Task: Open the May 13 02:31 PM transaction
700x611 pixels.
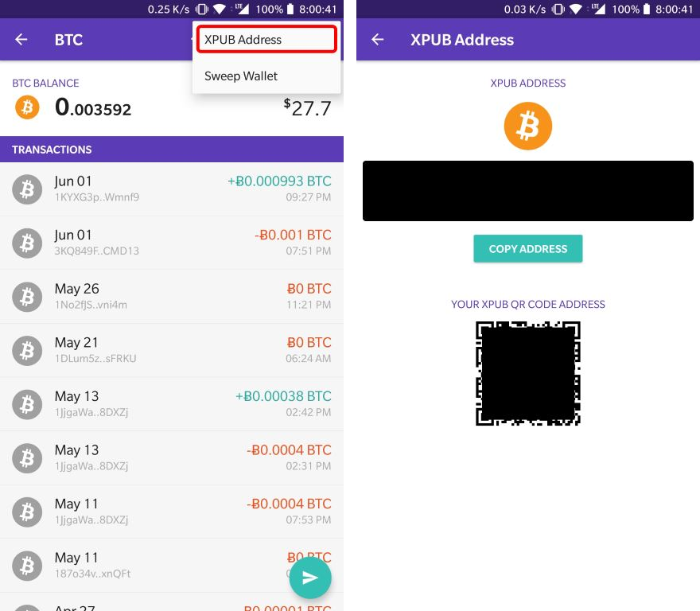Action: click(172, 458)
